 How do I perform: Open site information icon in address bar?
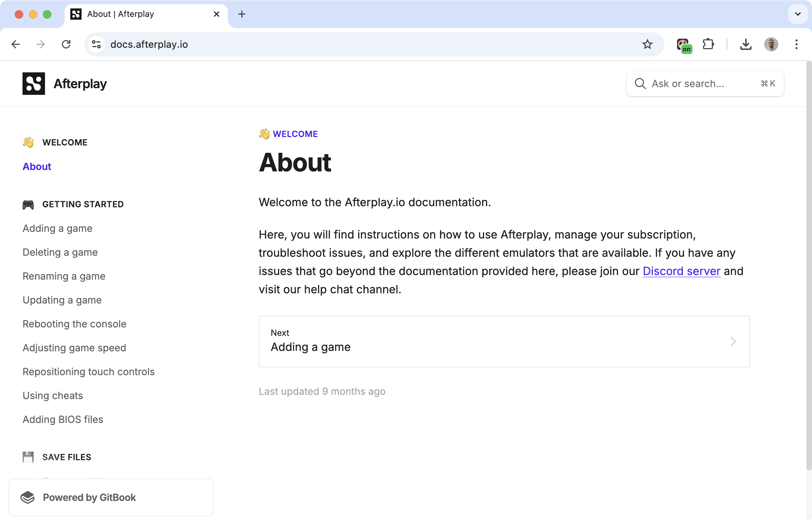point(96,44)
